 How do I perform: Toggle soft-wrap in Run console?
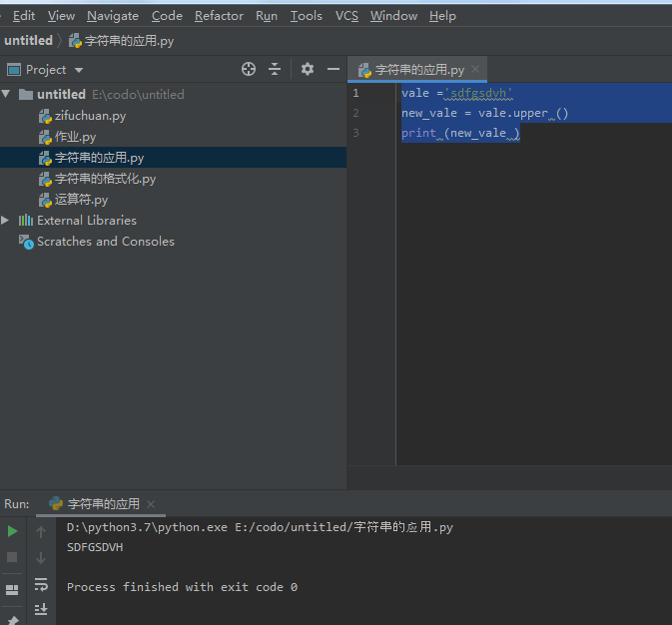click(41, 584)
